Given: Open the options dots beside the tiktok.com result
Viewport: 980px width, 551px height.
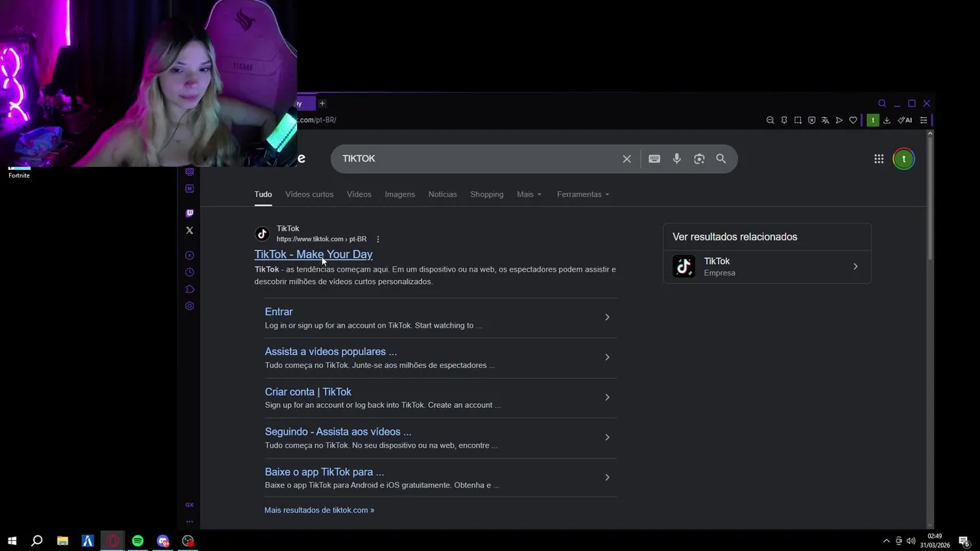Looking at the screenshot, I should click(x=377, y=240).
